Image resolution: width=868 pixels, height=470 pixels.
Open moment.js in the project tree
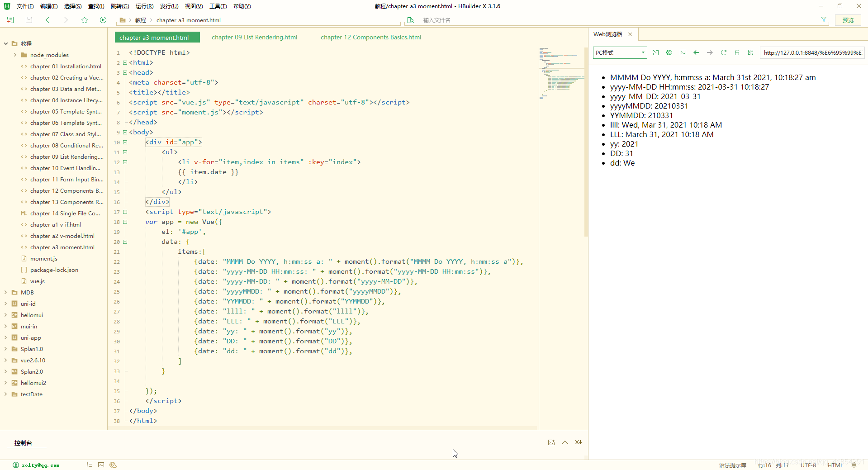(44, 259)
